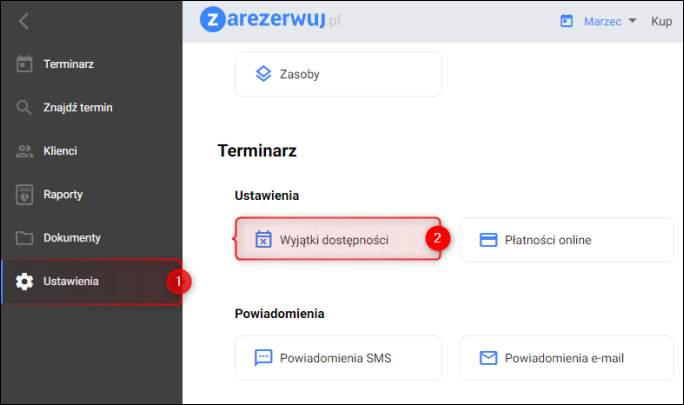Click the Powiadomienia e-mail envelope icon
Screen dimensions: 684x405
tap(489, 358)
